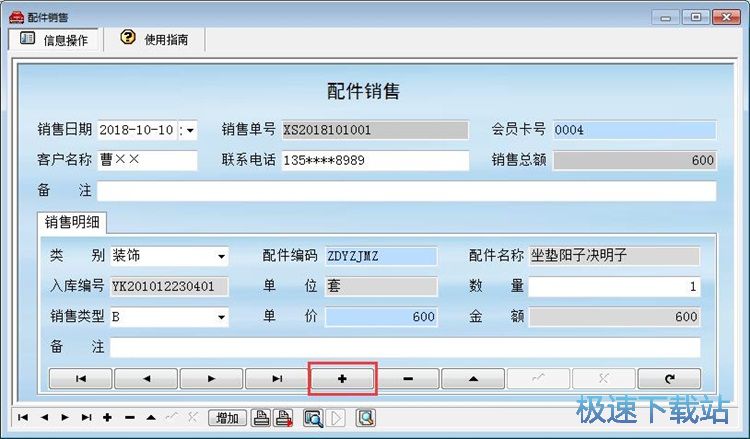Go to first detail record in 销售明细 navigator
This screenshot has height=439, width=750.
click(x=80, y=379)
